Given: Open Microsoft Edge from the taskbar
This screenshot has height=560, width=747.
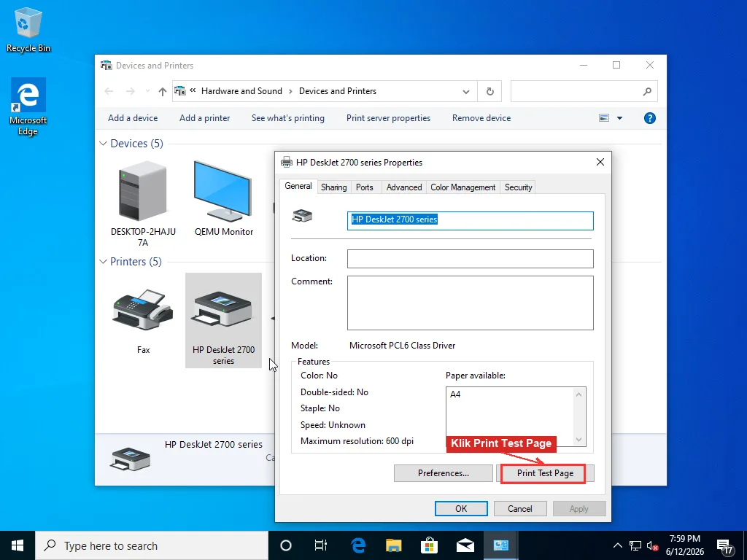Looking at the screenshot, I should (358, 545).
